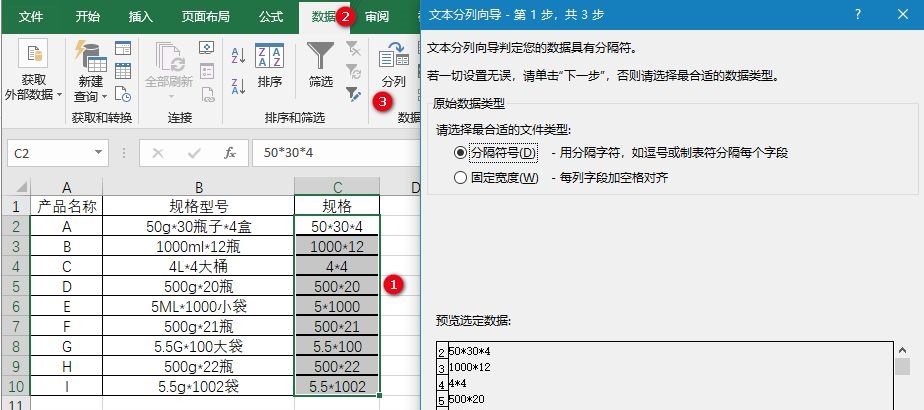
Task: Select column A header
Action: pos(67,187)
